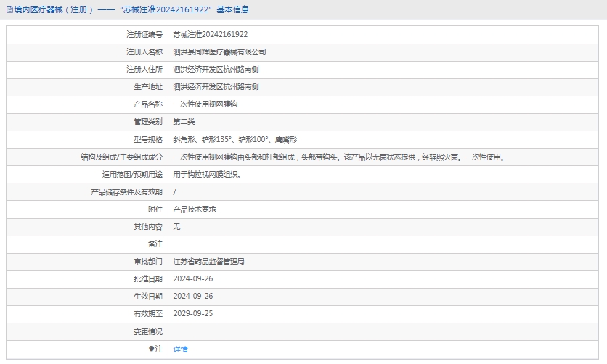The width and height of the screenshot is (607, 364).
Task: Click expiry date 2029-09-25
Action: [x=193, y=313]
